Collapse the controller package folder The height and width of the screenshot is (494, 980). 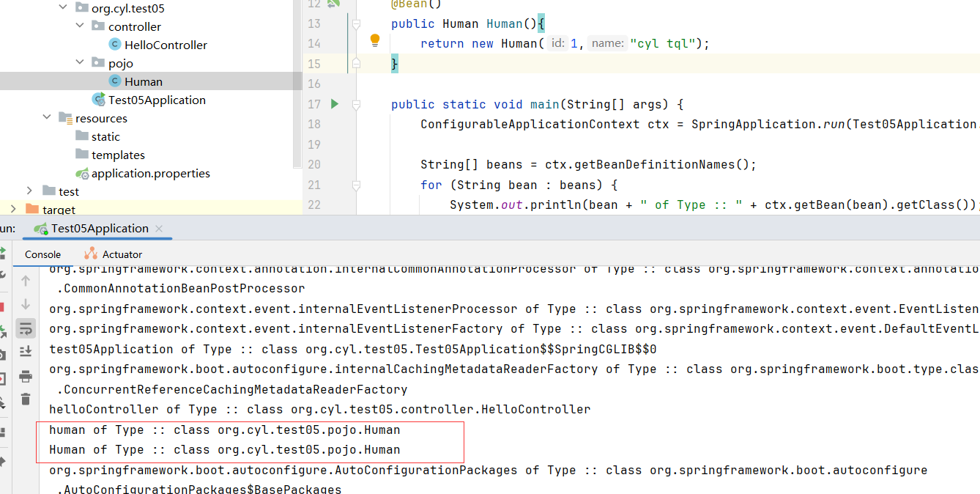pos(79,26)
